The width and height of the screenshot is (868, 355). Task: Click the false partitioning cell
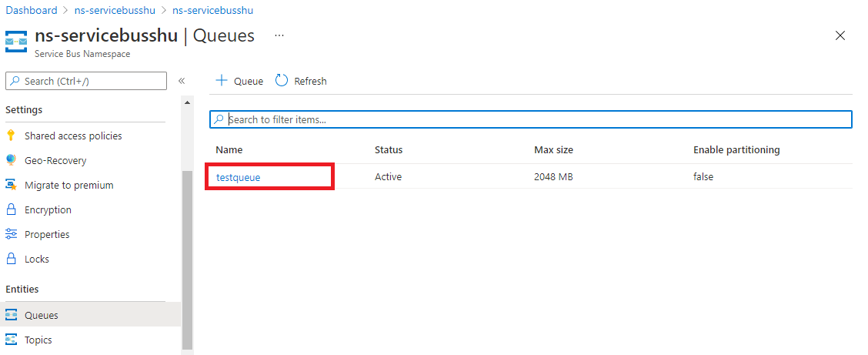(703, 177)
